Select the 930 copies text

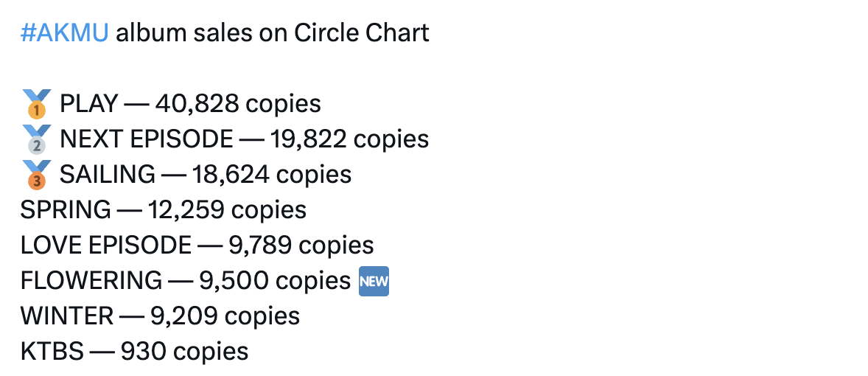184,352
